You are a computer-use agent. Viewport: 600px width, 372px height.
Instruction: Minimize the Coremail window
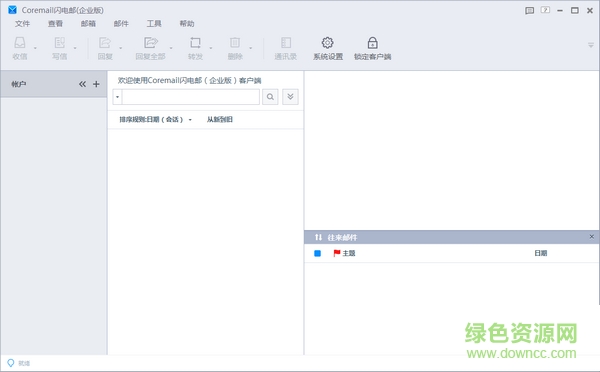[560, 11]
